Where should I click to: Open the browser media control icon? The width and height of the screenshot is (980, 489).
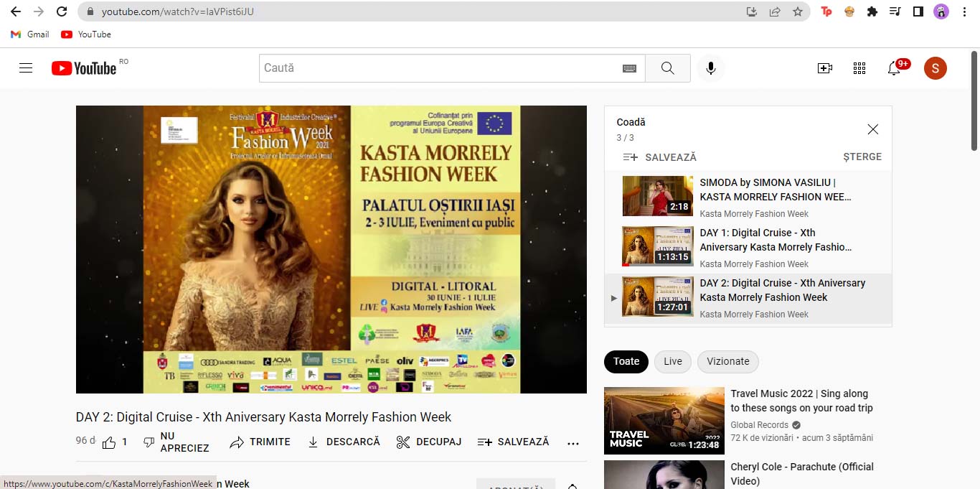(x=895, y=11)
